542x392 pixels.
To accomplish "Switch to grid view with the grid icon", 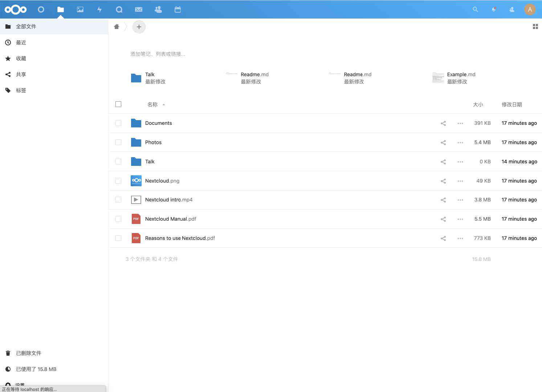I will [x=535, y=26].
